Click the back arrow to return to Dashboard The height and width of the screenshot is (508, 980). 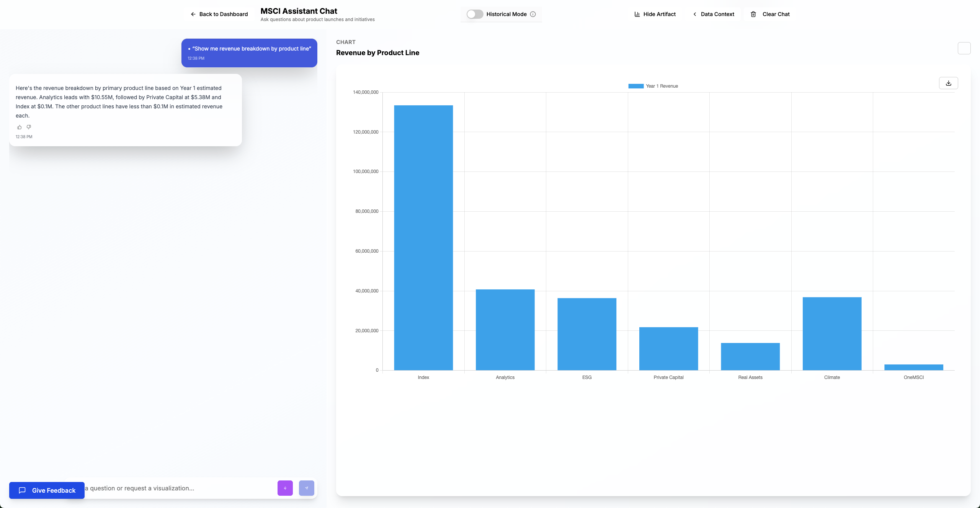(x=193, y=14)
